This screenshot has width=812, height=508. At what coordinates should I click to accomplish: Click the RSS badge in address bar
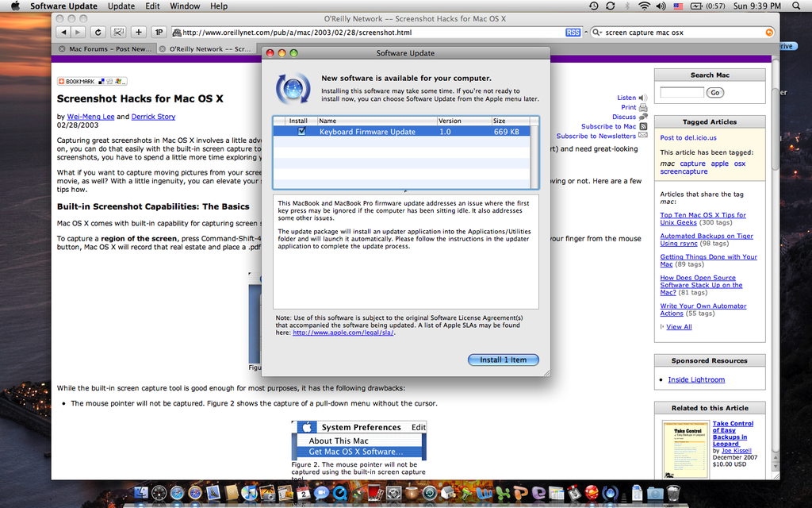pyautogui.click(x=573, y=32)
